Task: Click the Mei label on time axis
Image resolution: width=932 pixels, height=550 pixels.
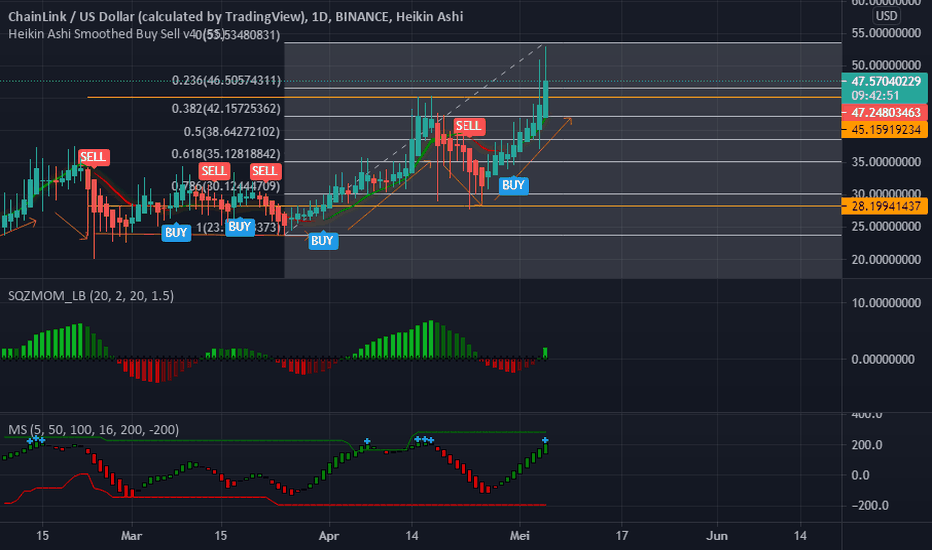Action: coord(519,536)
